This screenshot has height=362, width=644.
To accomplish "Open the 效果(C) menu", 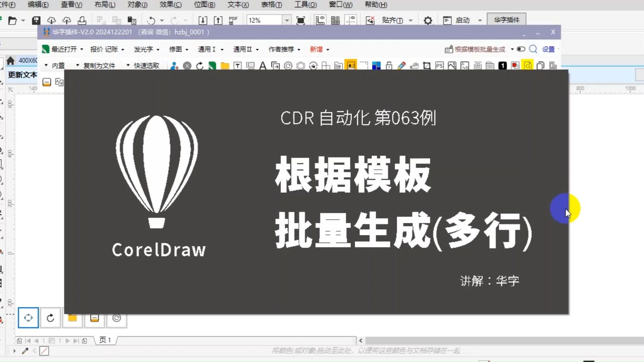I will (x=171, y=5).
